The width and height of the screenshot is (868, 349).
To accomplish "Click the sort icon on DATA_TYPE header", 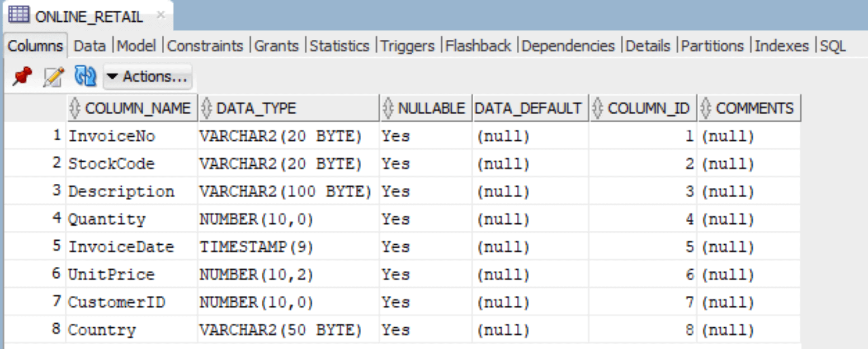I will click(207, 108).
